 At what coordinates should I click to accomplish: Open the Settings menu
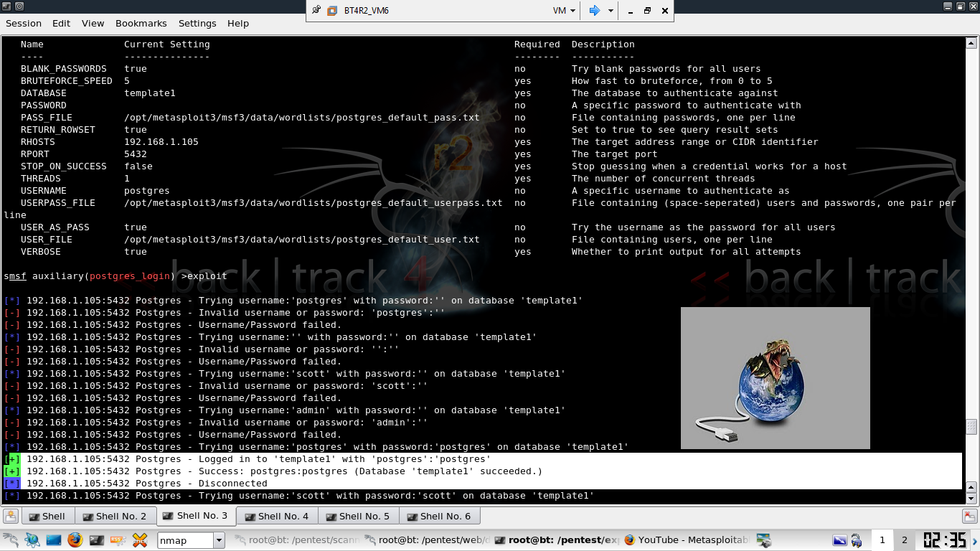pos(197,23)
